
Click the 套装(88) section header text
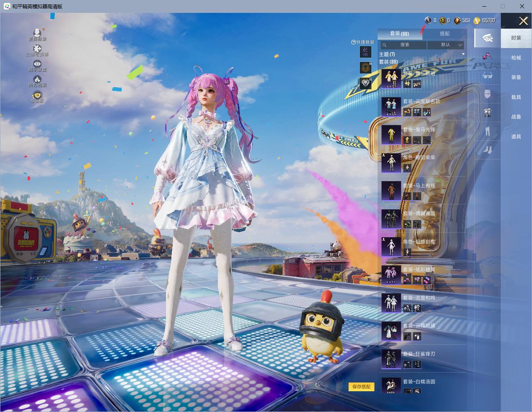tap(388, 62)
